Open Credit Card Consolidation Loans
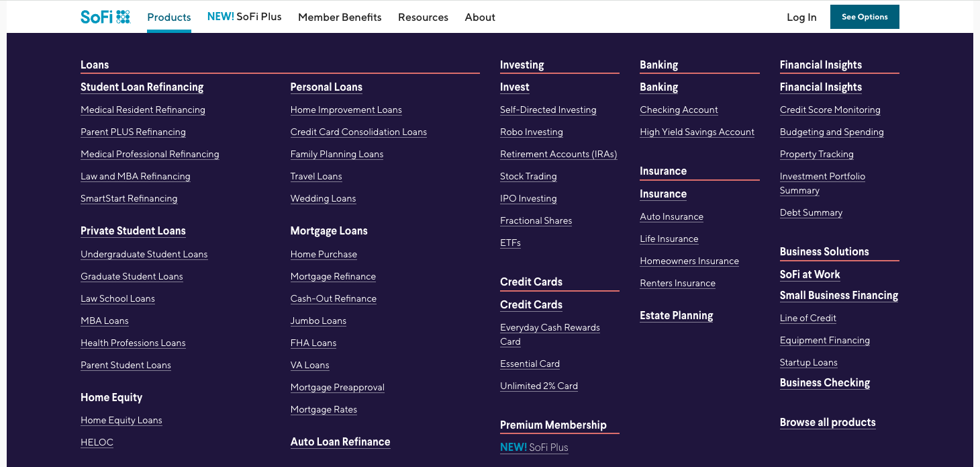980x467 pixels. click(x=358, y=132)
